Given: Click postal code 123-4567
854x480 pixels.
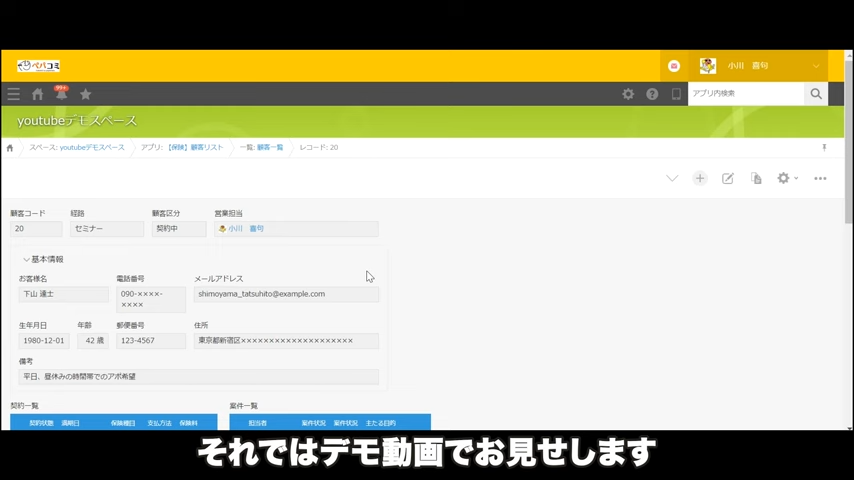Looking at the screenshot, I should 151,341.
